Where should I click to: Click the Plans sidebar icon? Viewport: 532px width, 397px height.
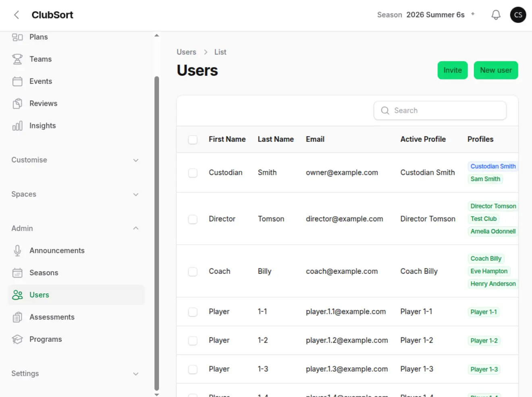click(x=17, y=37)
